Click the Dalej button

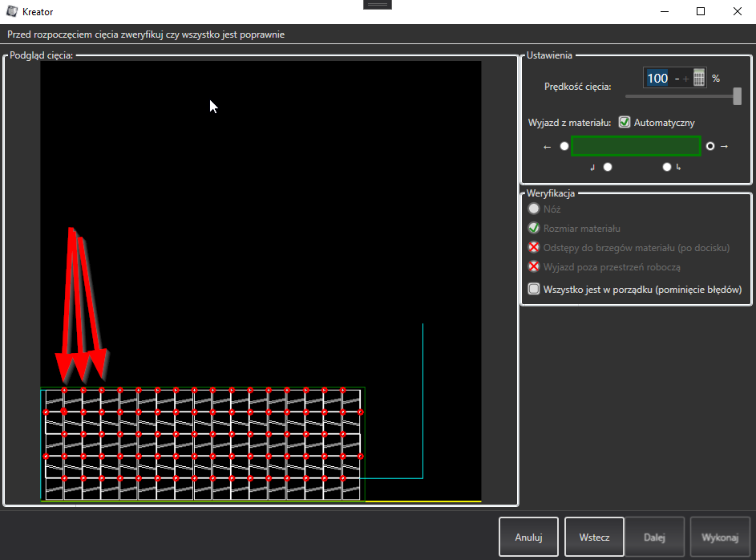pos(654,538)
